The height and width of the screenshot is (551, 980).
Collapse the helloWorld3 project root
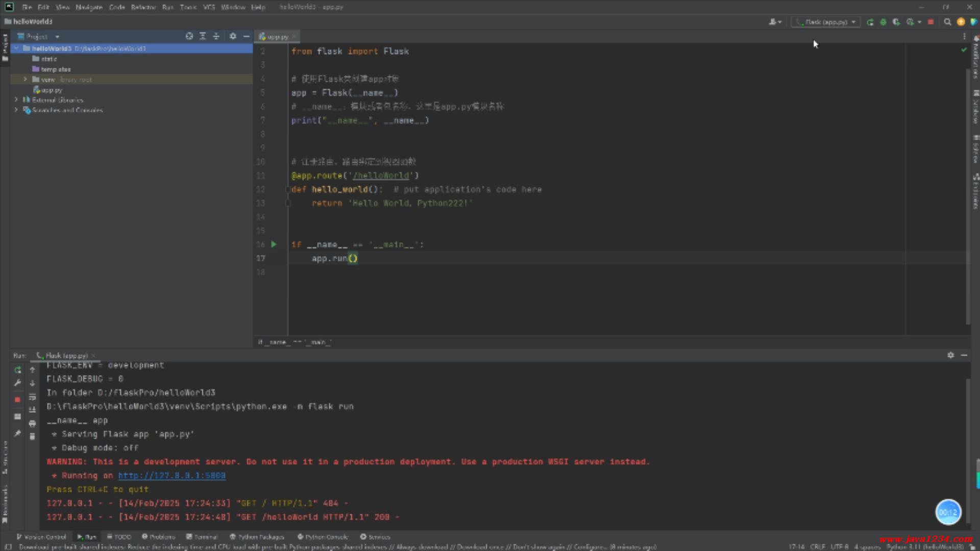point(16,48)
